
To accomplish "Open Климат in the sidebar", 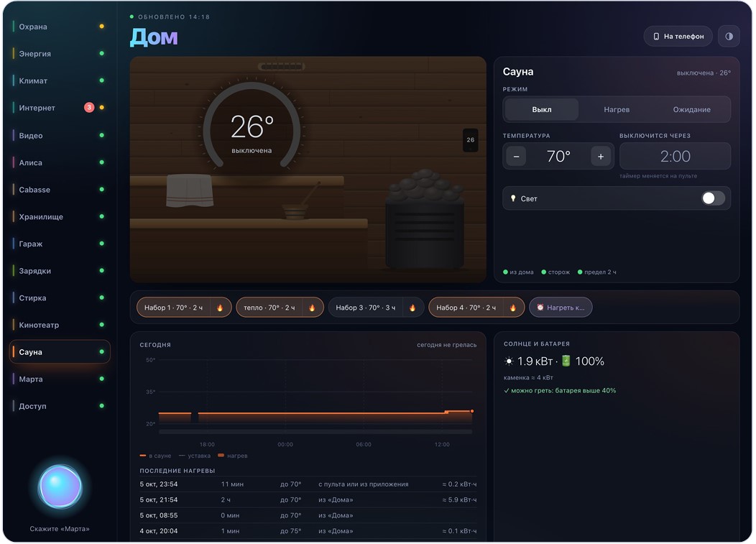I will (60, 80).
